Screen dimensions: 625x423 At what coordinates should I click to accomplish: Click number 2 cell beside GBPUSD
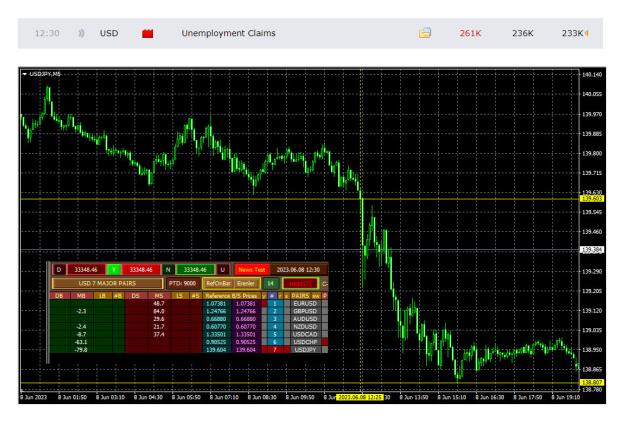pos(275,311)
